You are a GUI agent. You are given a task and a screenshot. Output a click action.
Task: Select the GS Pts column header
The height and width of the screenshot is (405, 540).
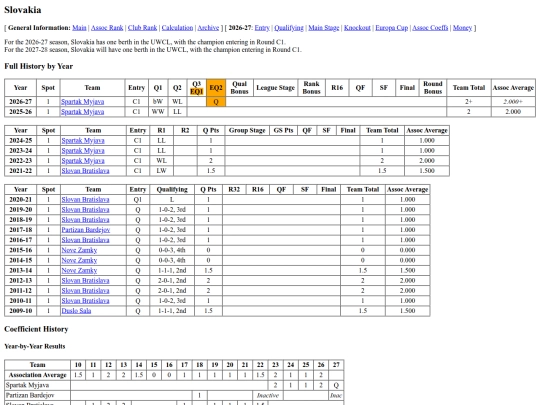(283, 131)
